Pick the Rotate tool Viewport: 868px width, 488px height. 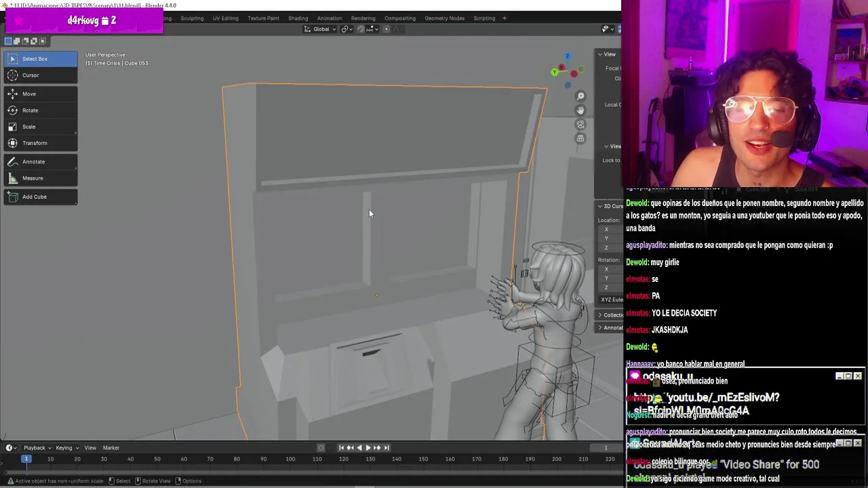point(41,110)
